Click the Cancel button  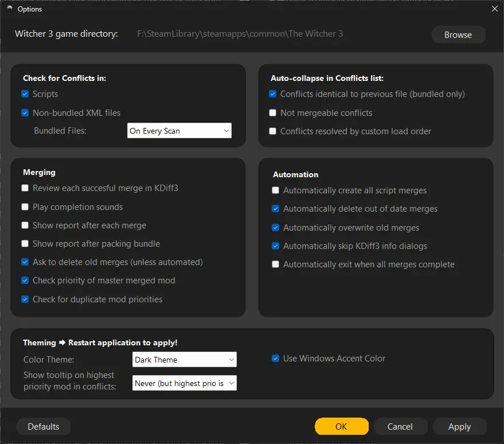[400, 426]
